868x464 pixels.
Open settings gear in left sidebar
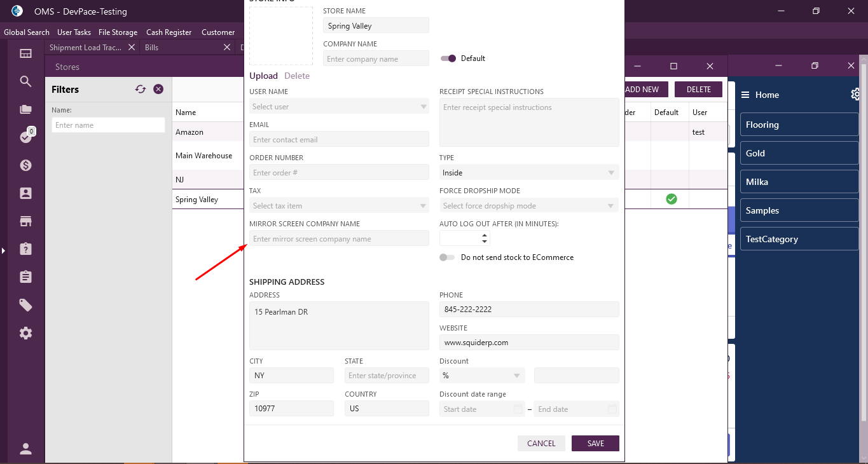point(25,333)
